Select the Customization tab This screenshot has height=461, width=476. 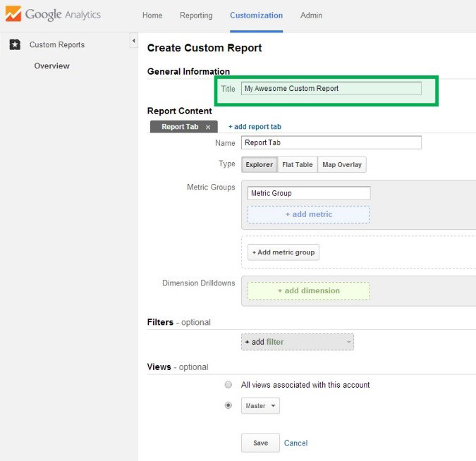(x=256, y=16)
